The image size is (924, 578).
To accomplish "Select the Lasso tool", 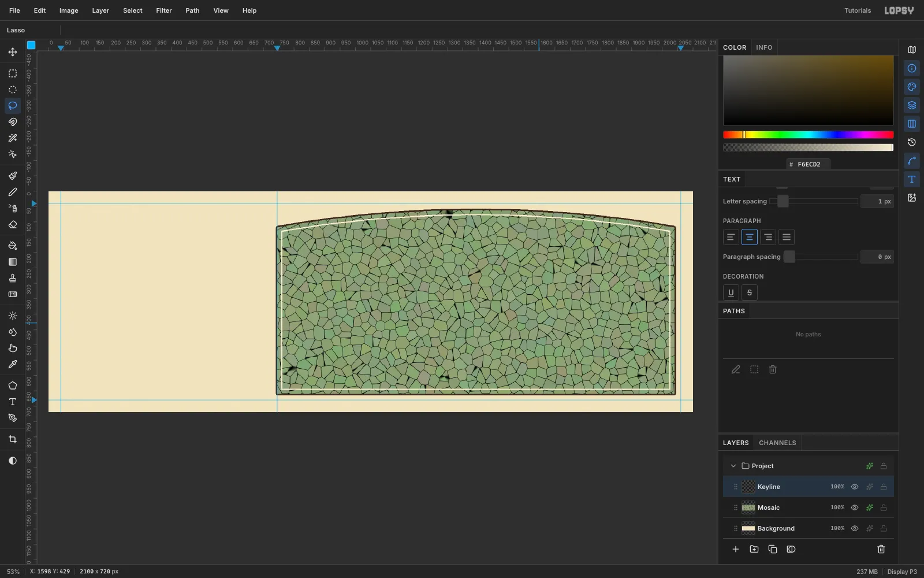I will (x=13, y=106).
